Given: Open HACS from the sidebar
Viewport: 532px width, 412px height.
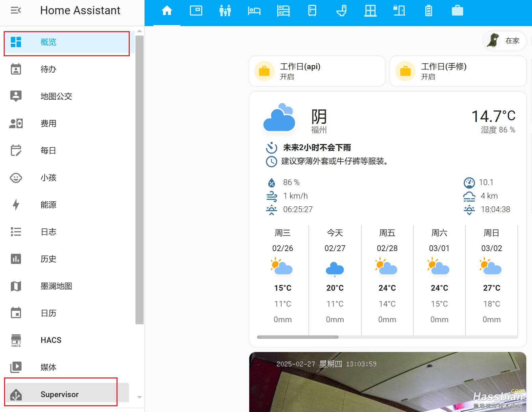Looking at the screenshot, I should point(51,340).
